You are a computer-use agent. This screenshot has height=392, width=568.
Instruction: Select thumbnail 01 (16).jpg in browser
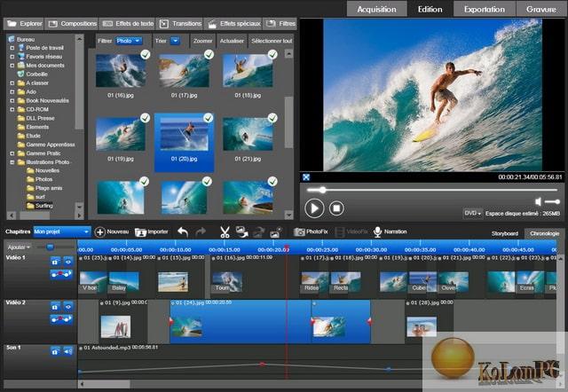121,71
